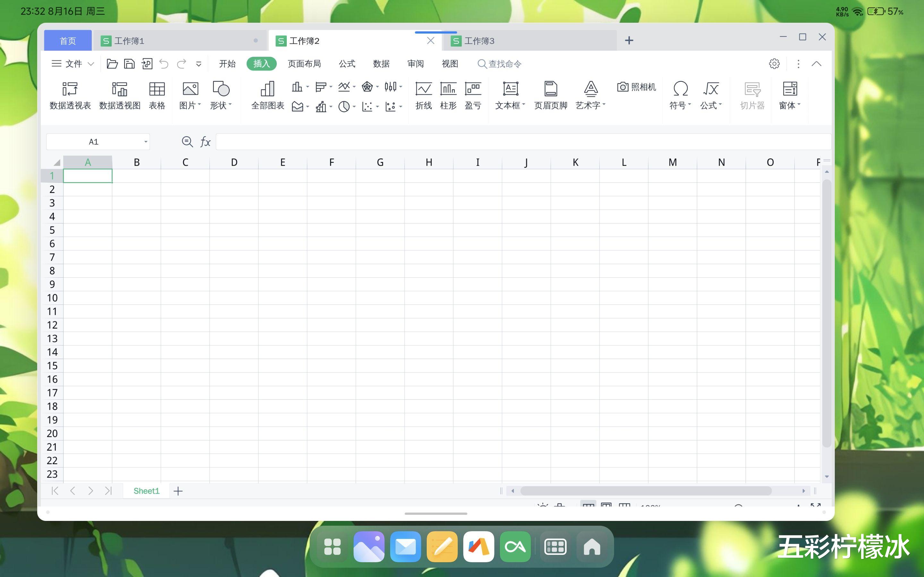Open the settings gear in ribbon
Screen dimensions: 924x577
[x=774, y=64]
